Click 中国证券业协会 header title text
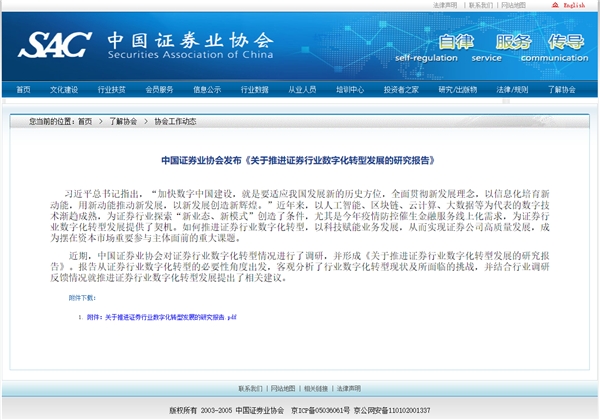 coord(191,41)
